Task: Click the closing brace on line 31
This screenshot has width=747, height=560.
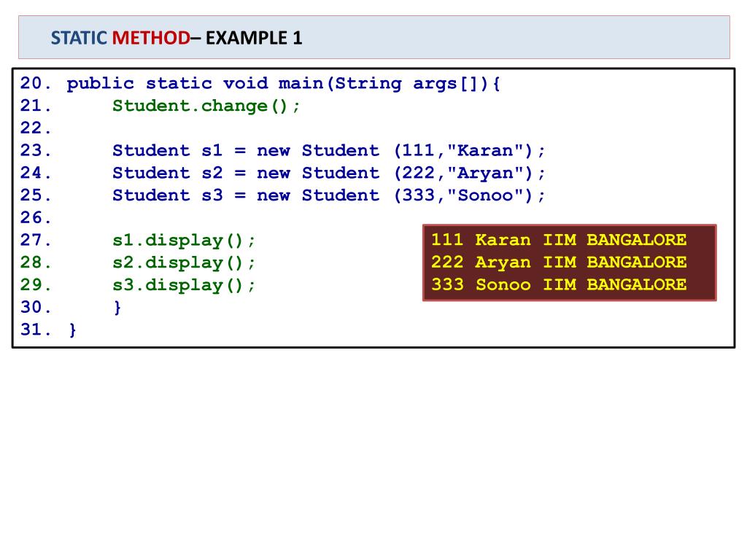Action: click(72, 330)
